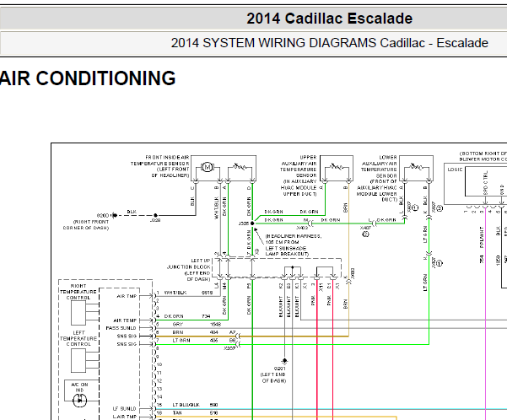Click the LED symbol under A/C ON IND
Screen dimensions: 507x420
(80, 401)
